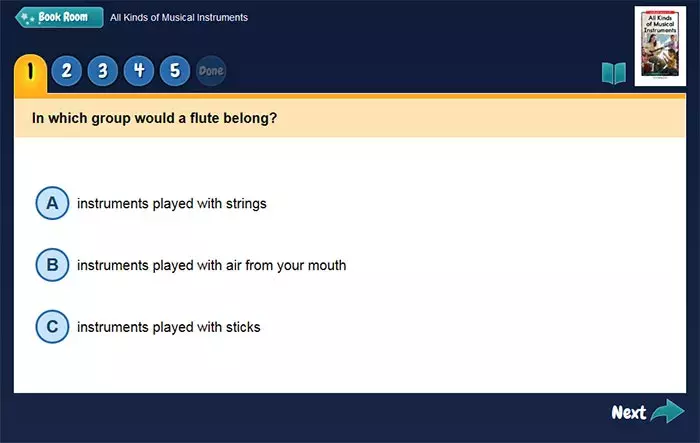
Task: Choose 'instruments played with sticks' answer text
Action: coord(168,327)
